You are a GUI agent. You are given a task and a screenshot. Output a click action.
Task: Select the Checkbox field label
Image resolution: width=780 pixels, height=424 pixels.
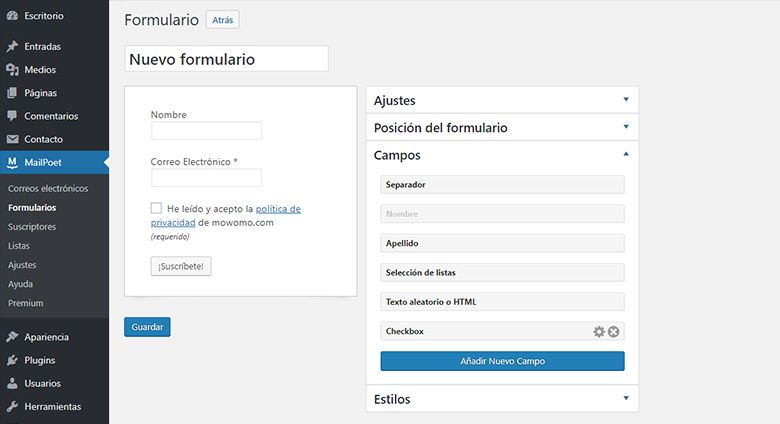click(405, 331)
